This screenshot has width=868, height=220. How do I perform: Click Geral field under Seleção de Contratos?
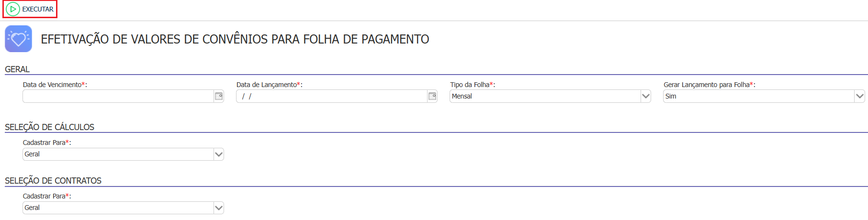pyautogui.click(x=118, y=208)
